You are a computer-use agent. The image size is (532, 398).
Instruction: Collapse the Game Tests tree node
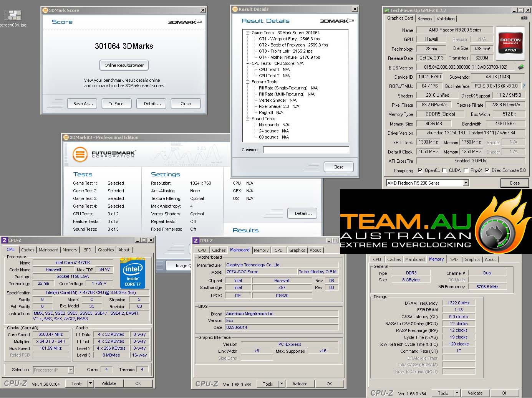248,33
